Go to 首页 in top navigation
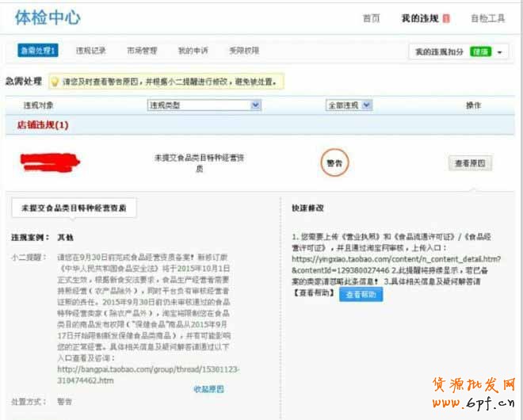The height and width of the screenshot is (420, 523). pos(371,18)
